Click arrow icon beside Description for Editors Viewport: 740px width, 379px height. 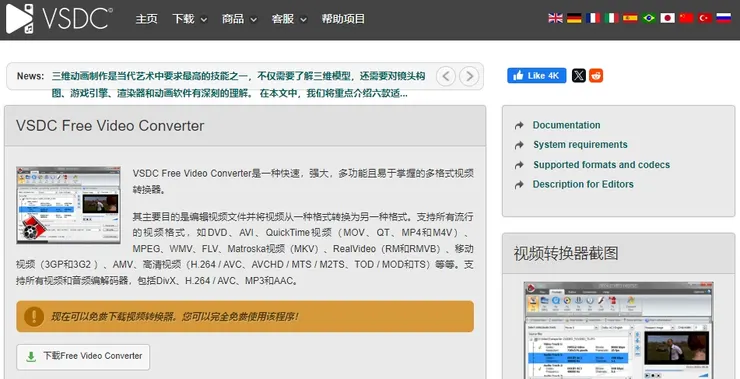(519, 185)
